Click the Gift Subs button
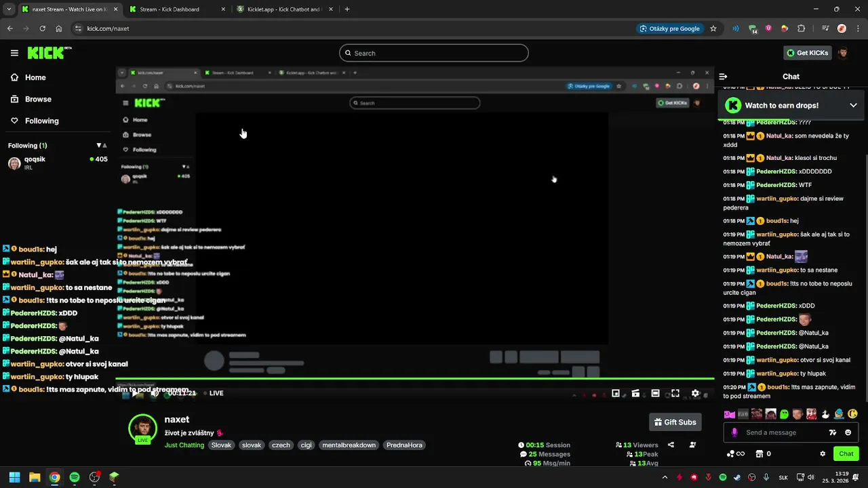The image size is (868, 488). pos(675,422)
